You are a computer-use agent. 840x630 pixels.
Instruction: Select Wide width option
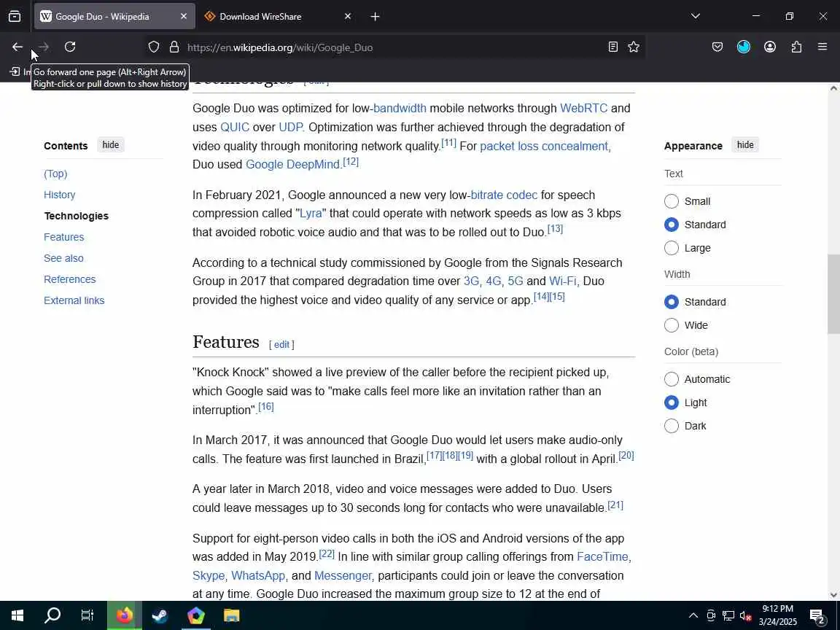point(672,325)
